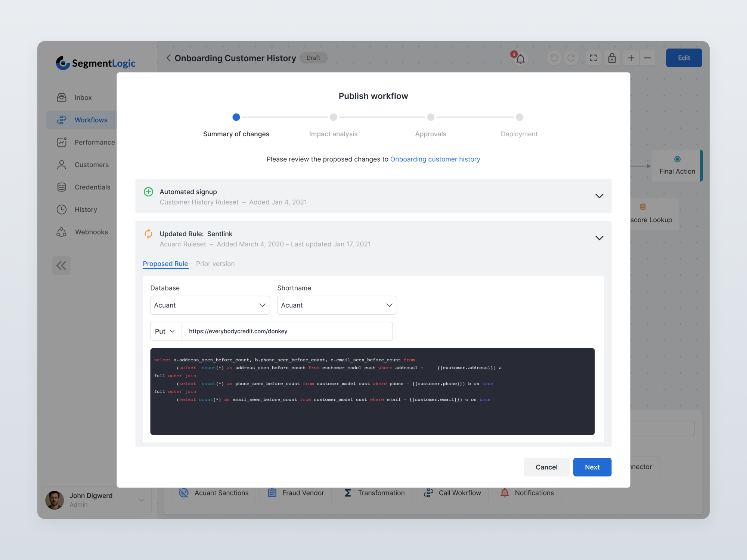Image resolution: width=747 pixels, height=560 pixels.
Task: Click the score Lookup database icon
Action: (643, 207)
